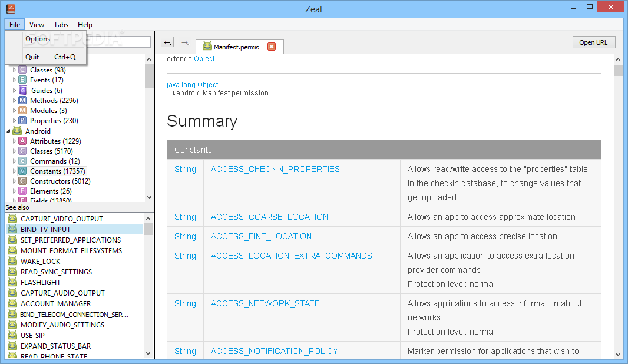
Task: Select MOUNT_FORMAT_FILESYSTEMS in See also list
Action: [x=75, y=251]
